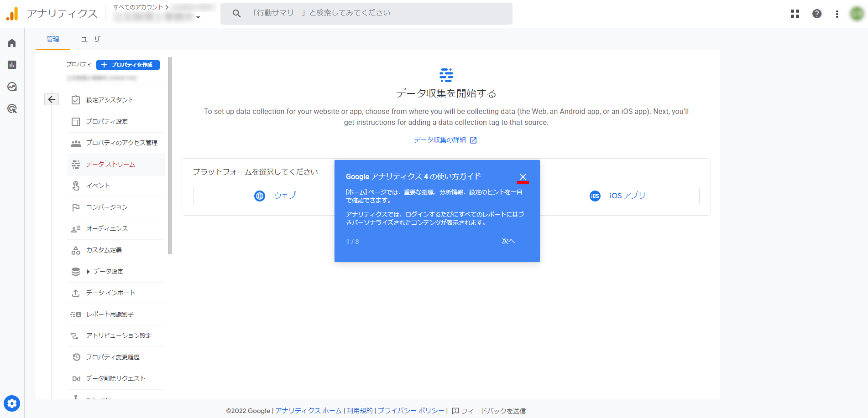This screenshot has height=418, width=868.
Task: Collapse the property column with back arrow
Action: [x=52, y=99]
